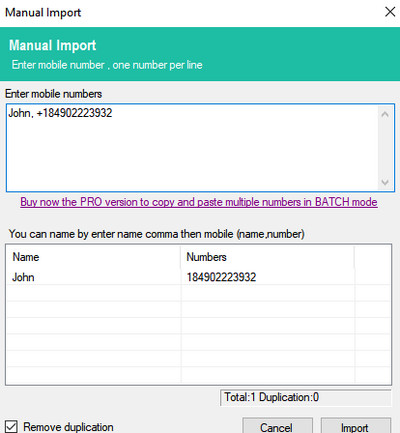Toggle the Remove duplication checkbox
The width and height of the screenshot is (400, 433).
pos(11,427)
